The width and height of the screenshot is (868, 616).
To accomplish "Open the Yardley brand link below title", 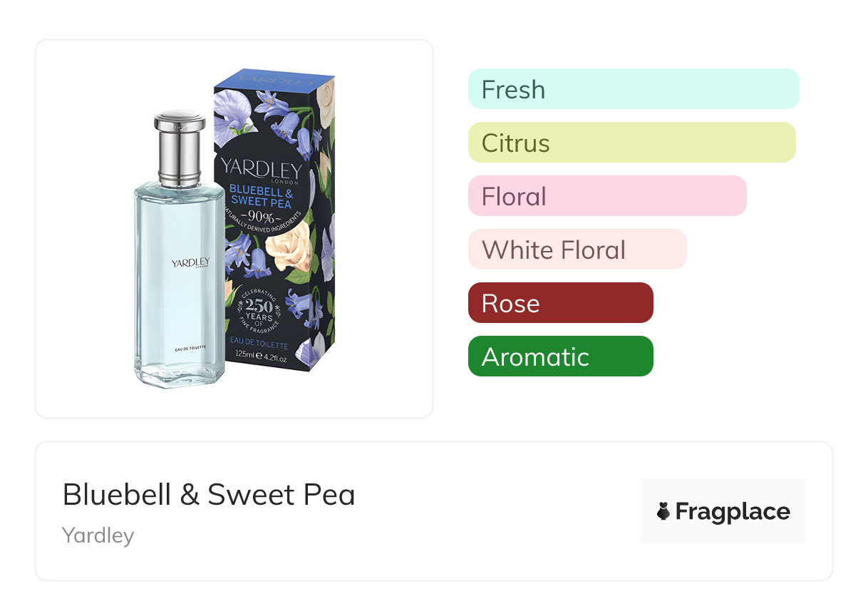I will (x=98, y=535).
